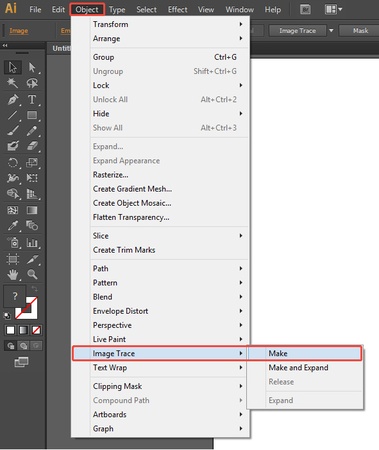Select the Perspective Grid tool
This screenshot has width=379, height=450.
coord(32,194)
